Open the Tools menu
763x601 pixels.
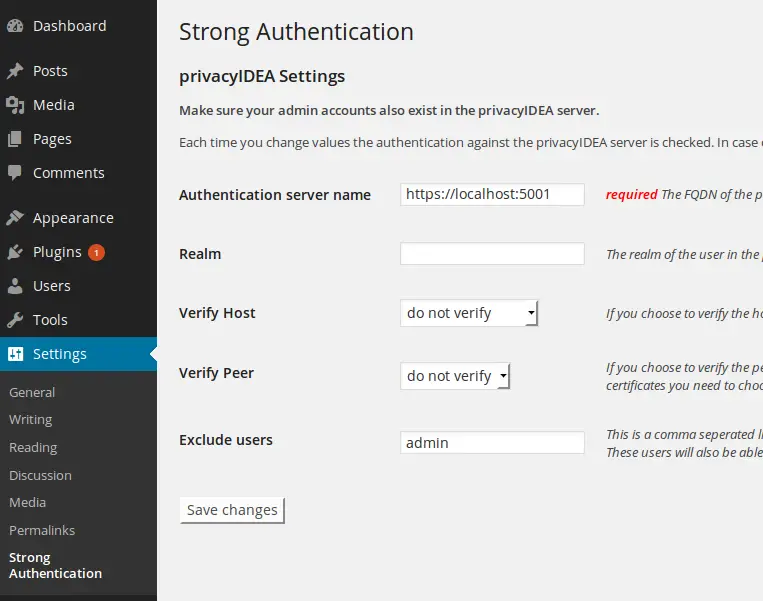coord(50,320)
